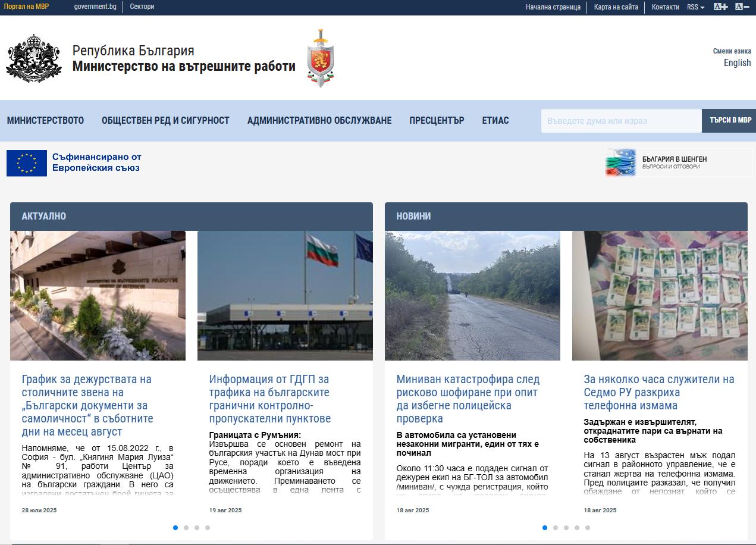Image resolution: width=756 pixels, height=545 pixels.
Task: Open Обществен ред и сигурност menu
Action: [165, 121]
